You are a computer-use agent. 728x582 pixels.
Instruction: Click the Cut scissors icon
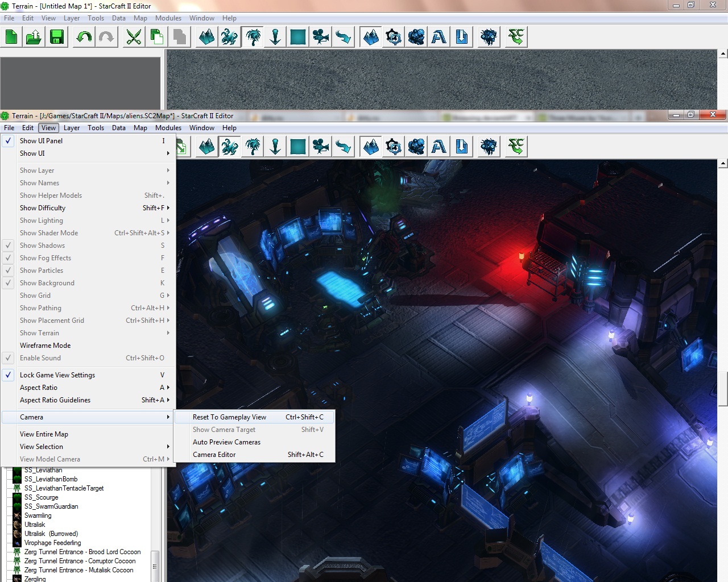point(134,38)
